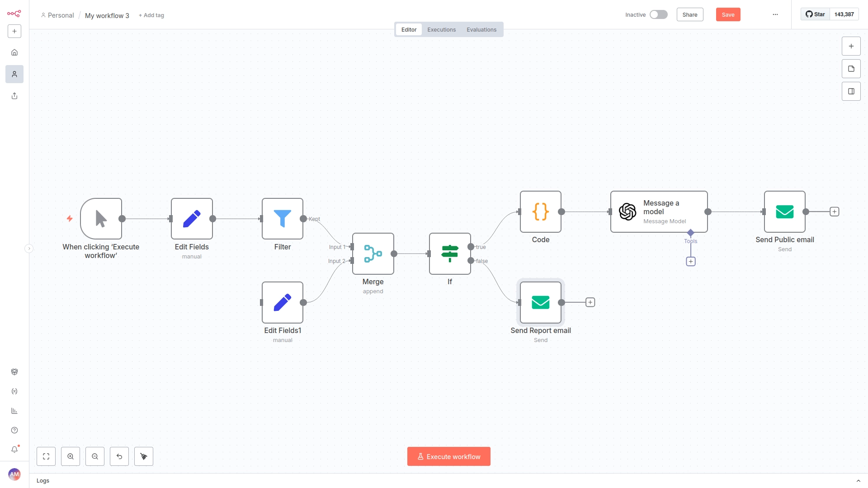Toggle workflow from Inactive to active
Image resolution: width=868 pixels, height=488 pixels.
[658, 14]
